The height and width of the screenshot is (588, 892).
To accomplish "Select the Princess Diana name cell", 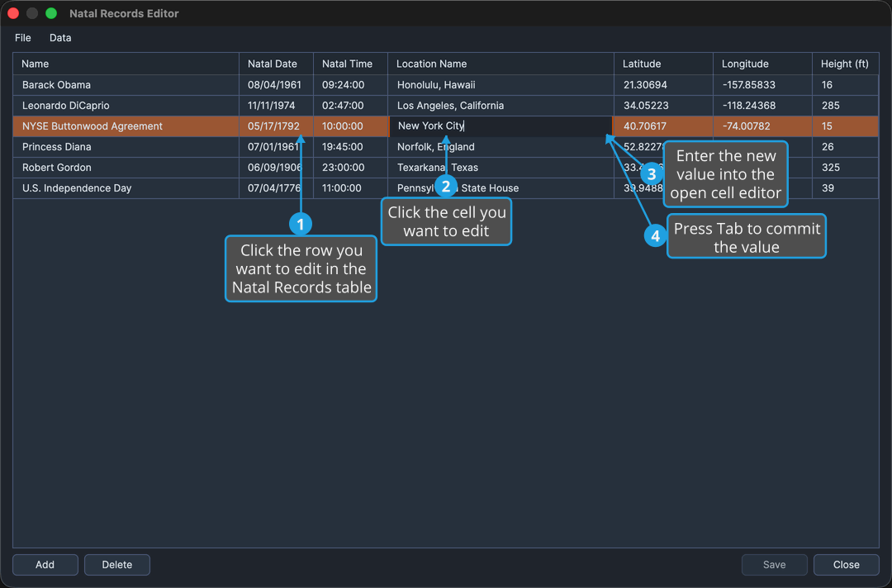I will pyautogui.click(x=126, y=147).
